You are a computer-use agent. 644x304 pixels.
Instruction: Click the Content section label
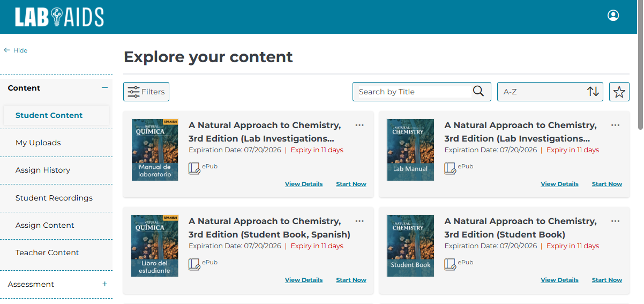[24, 88]
